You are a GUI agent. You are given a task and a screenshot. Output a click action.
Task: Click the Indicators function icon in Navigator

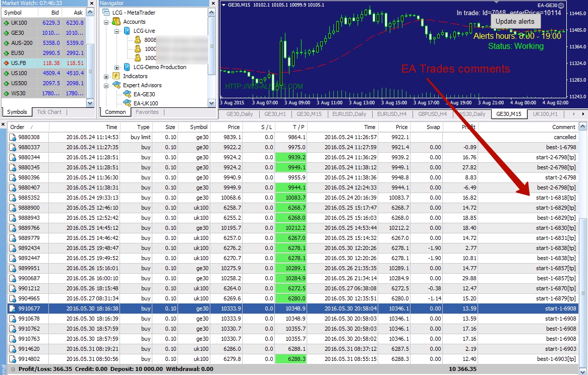(x=116, y=76)
